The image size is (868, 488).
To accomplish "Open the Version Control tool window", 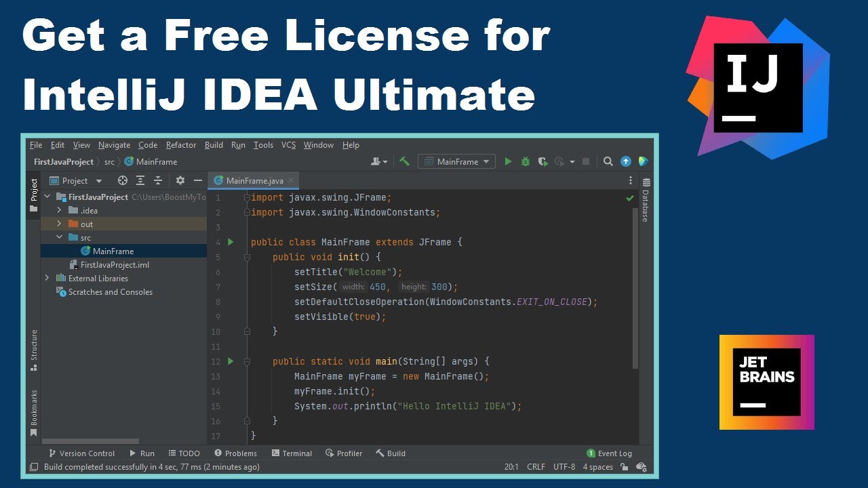I will pyautogui.click(x=81, y=453).
